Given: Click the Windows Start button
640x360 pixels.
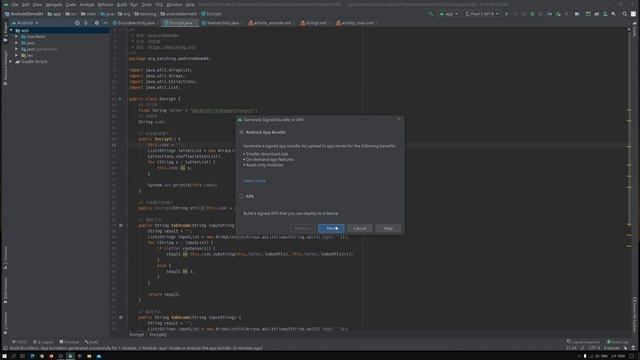Looking at the screenshot, I should point(4,356).
